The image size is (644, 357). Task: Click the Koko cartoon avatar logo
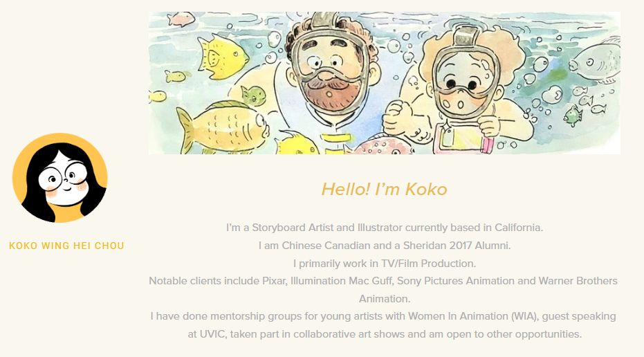60,178
